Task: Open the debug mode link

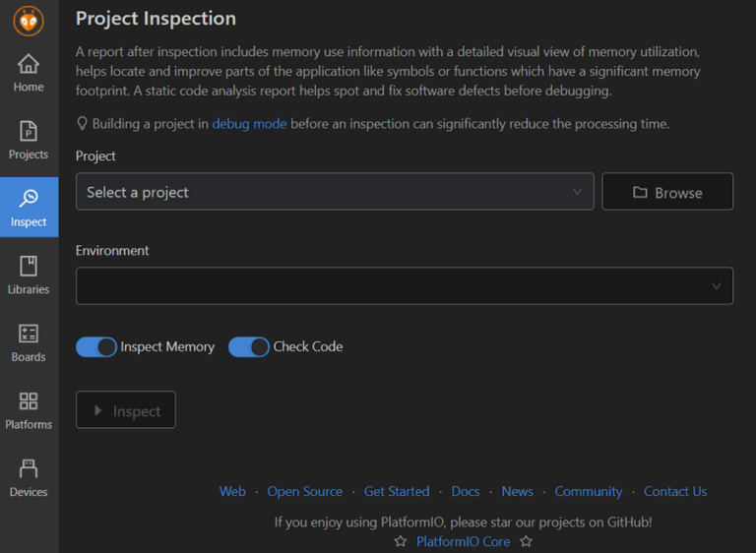Action: coord(249,124)
